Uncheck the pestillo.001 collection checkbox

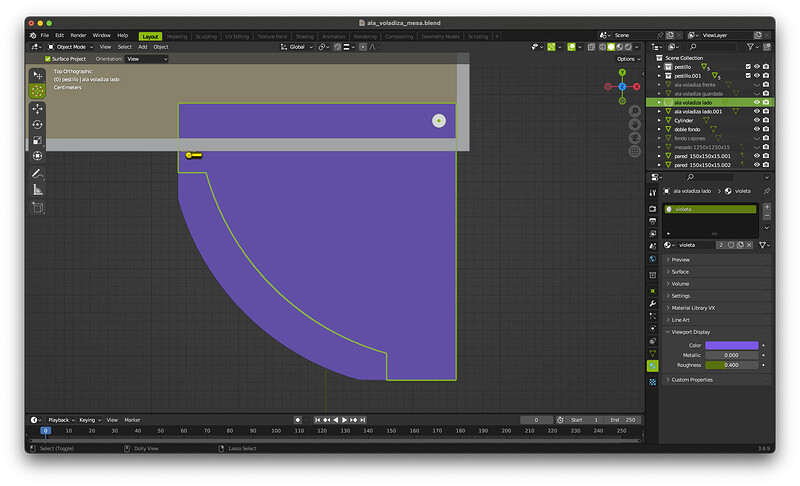click(748, 75)
